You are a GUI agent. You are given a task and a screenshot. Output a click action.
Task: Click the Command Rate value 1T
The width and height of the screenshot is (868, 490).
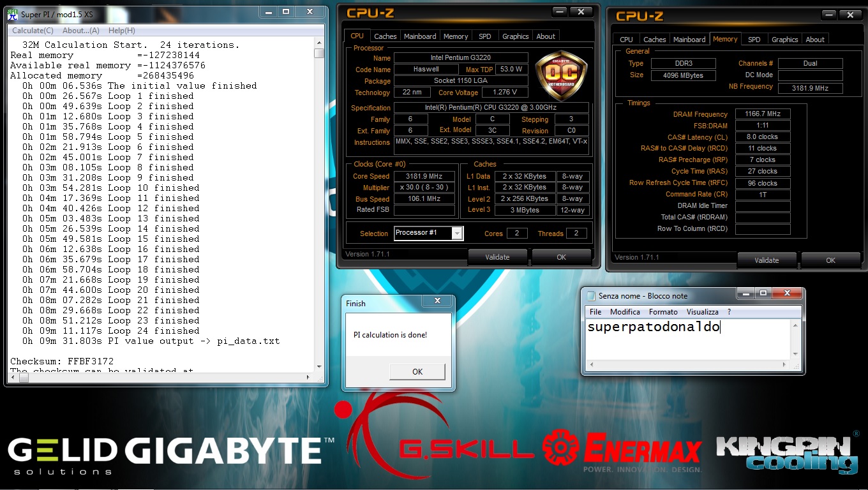(763, 195)
